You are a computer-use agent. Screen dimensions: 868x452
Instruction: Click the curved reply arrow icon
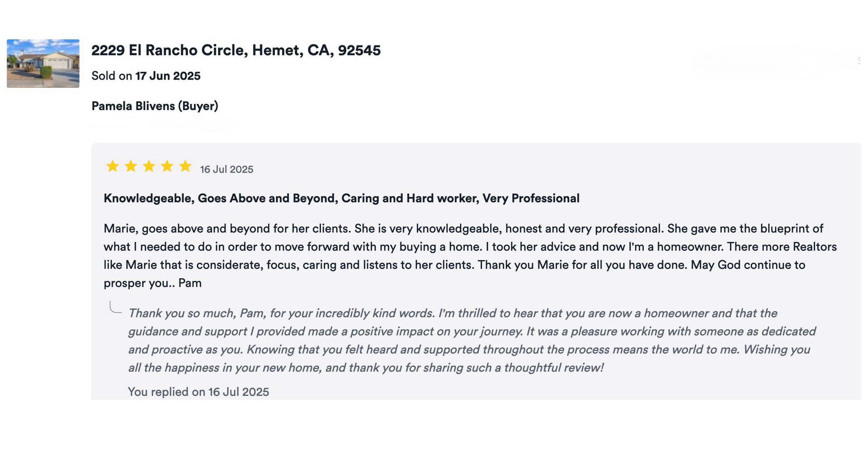click(x=115, y=307)
